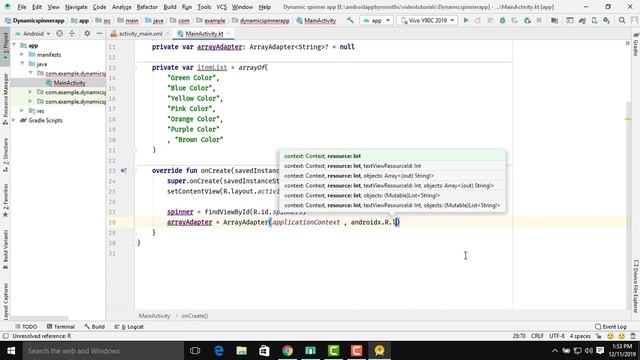640x360 pixels.
Task: Toggle the Build Variants sidebar tab
Action: [x=5, y=249]
